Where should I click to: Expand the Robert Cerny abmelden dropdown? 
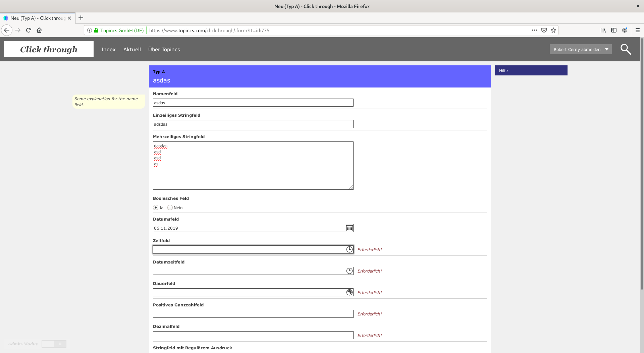pos(606,49)
